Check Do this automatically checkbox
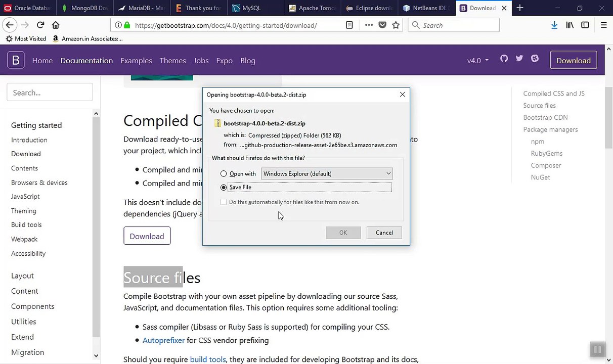Viewport: 613px width, 364px height. tap(224, 202)
